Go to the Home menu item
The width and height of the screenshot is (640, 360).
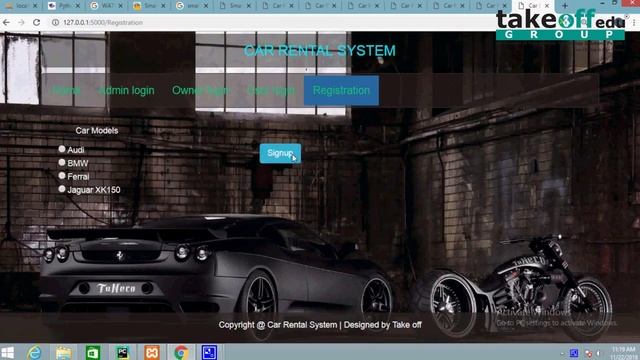66,90
